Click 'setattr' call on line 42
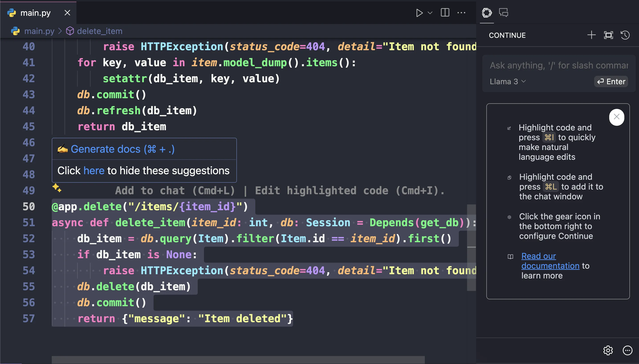The image size is (639, 364). pos(125,78)
